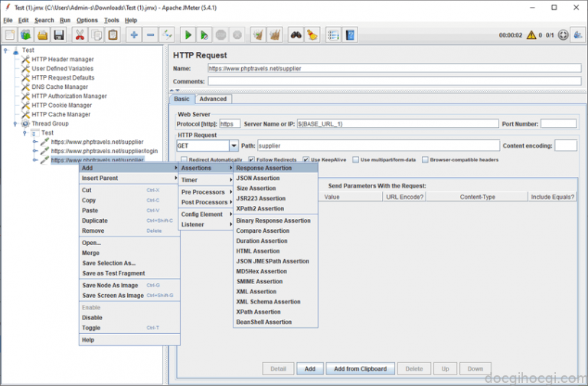Select User Defined Variables tree item

point(62,69)
